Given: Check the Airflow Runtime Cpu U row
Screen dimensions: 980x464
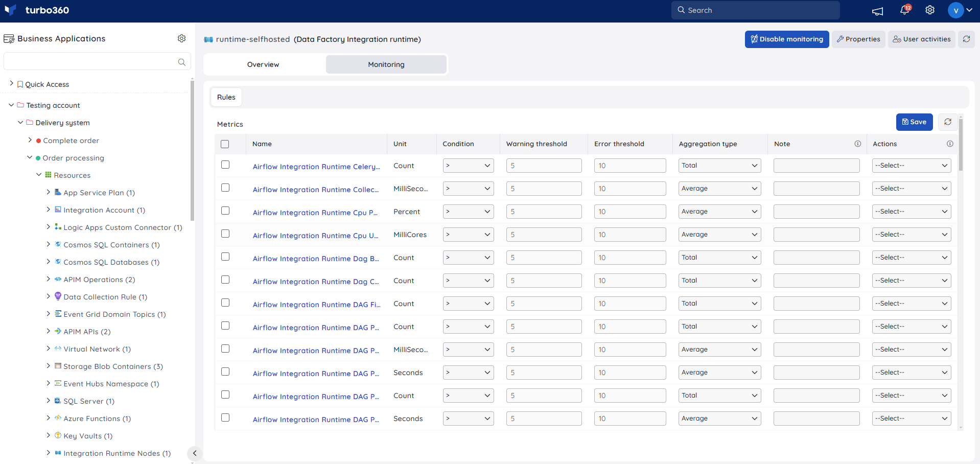Looking at the screenshot, I should point(225,234).
